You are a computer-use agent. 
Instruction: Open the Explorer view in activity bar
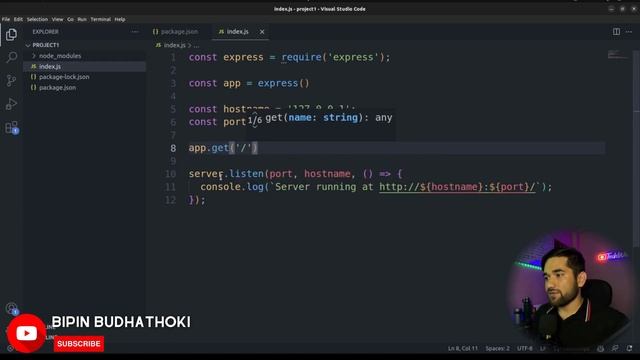coord(11,34)
